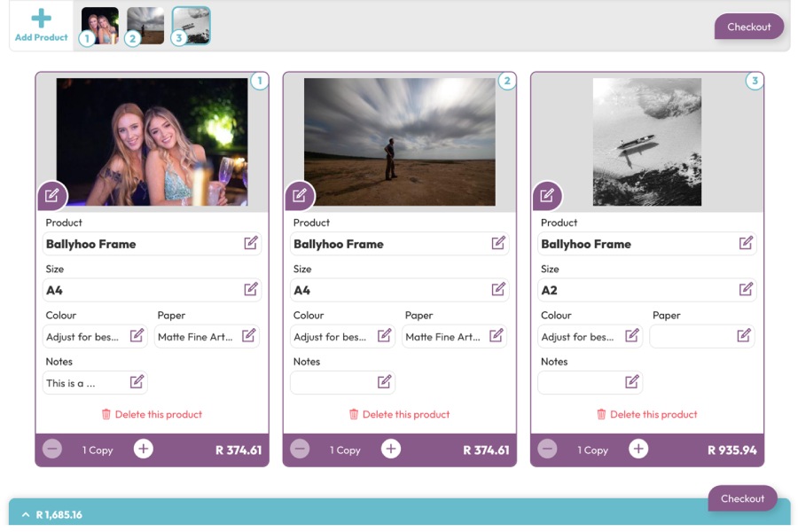Screen dimensions: 798x532
Task: Select product thumbnail 1 in top bar
Action: [x=99, y=26]
